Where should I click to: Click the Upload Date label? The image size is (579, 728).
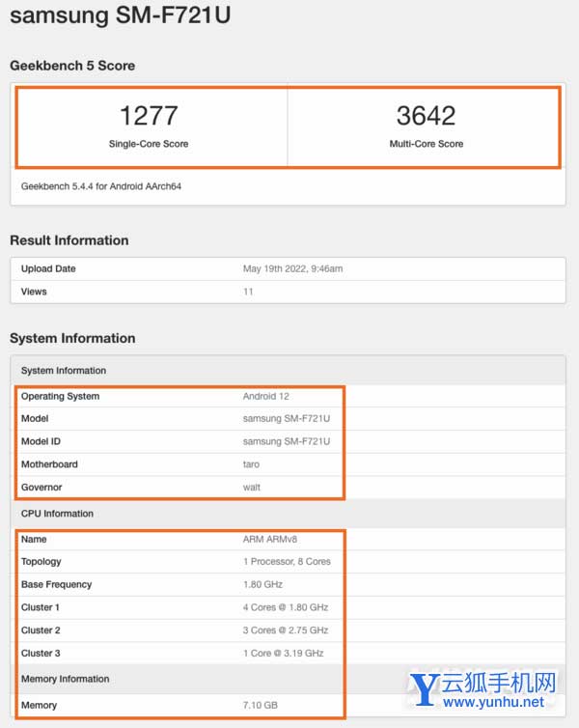[x=48, y=268]
